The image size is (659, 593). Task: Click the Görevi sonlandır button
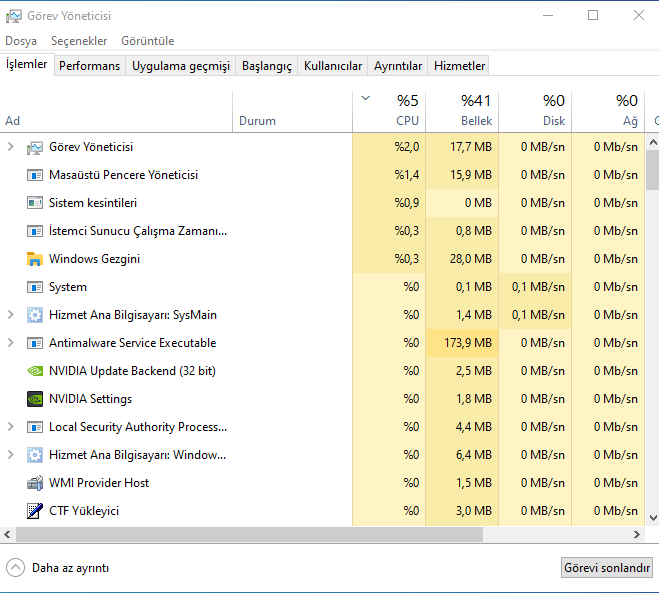click(x=607, y=568)
